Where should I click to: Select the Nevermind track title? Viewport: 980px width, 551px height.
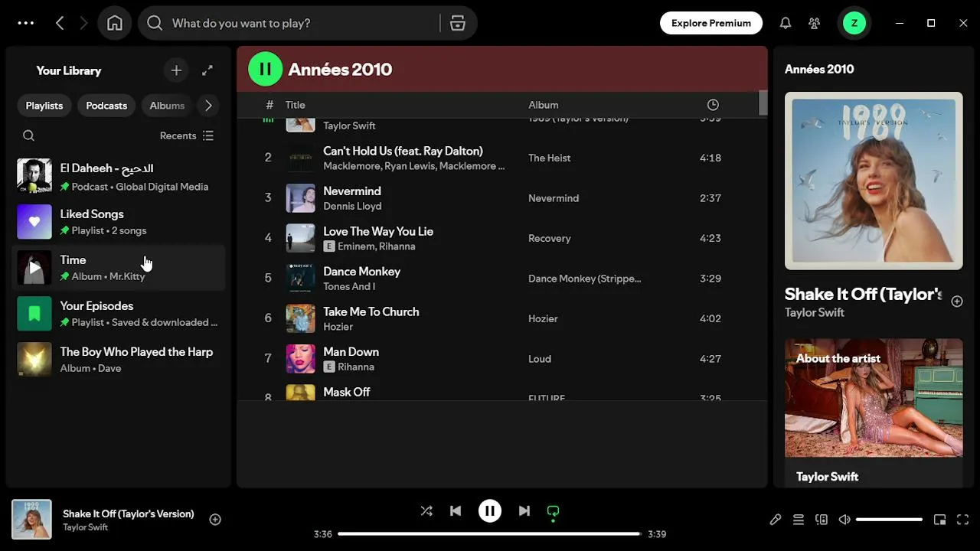point(352,191)
